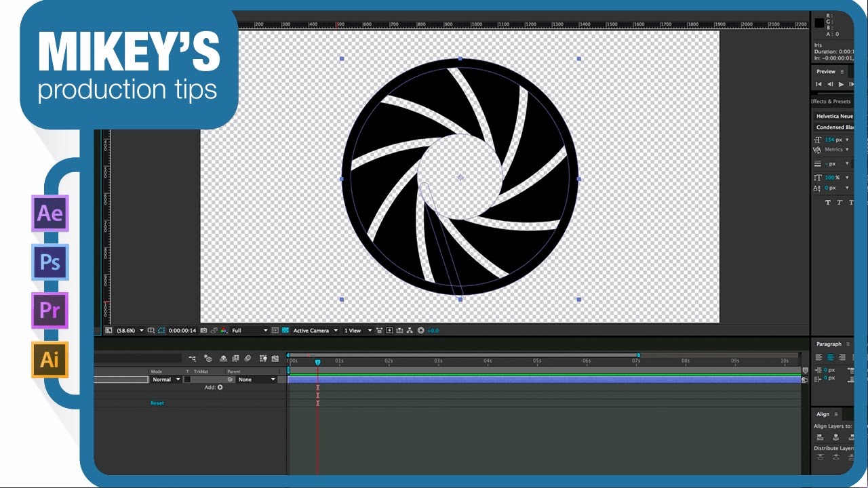Click the Left Align Text icon
This screenshot has width=868, height=488.
[x=819, y=357]
